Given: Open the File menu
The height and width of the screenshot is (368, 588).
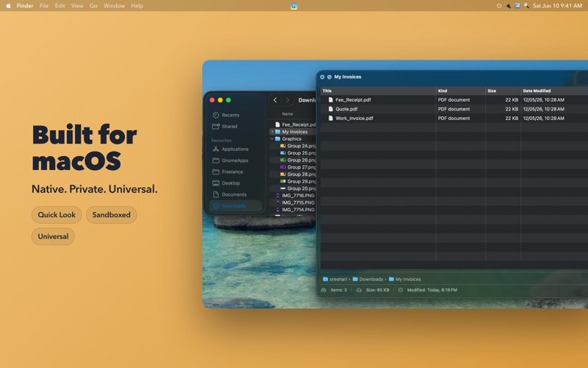Looking at the screenshot, I should 44,6.
